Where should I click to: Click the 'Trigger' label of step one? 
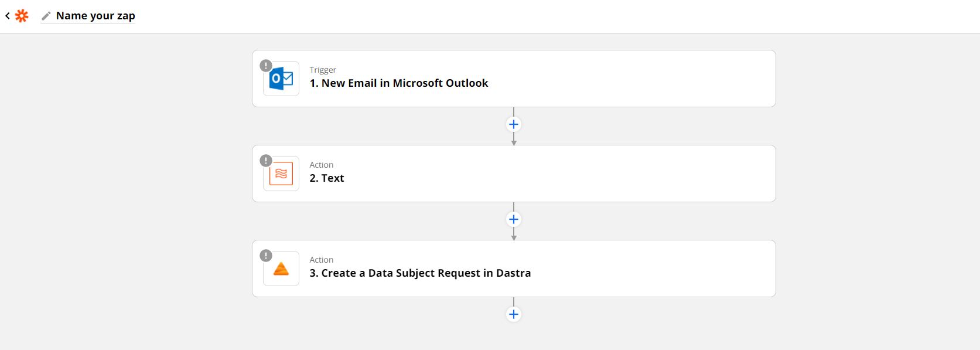pyautogui.click(x=323, y=70)
